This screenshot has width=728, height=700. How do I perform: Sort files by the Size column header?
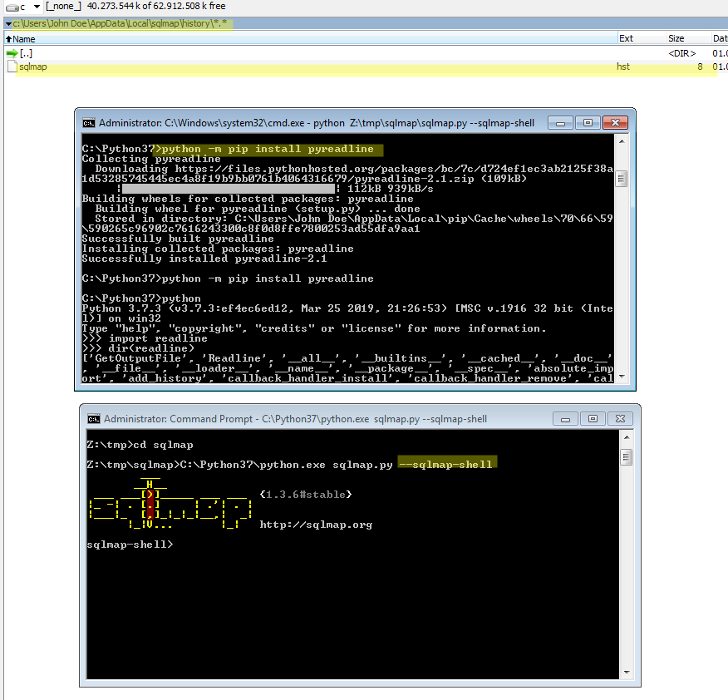tap(676, 38)
